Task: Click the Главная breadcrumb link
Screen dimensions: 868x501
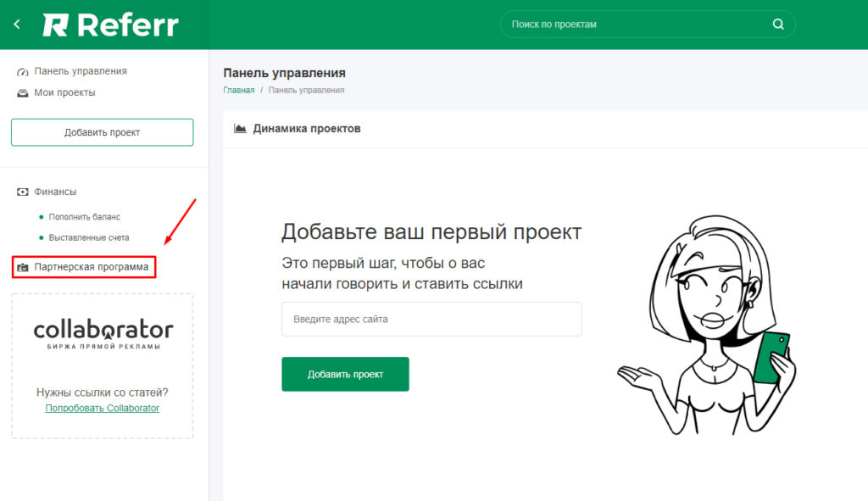Action: point(238,90)
